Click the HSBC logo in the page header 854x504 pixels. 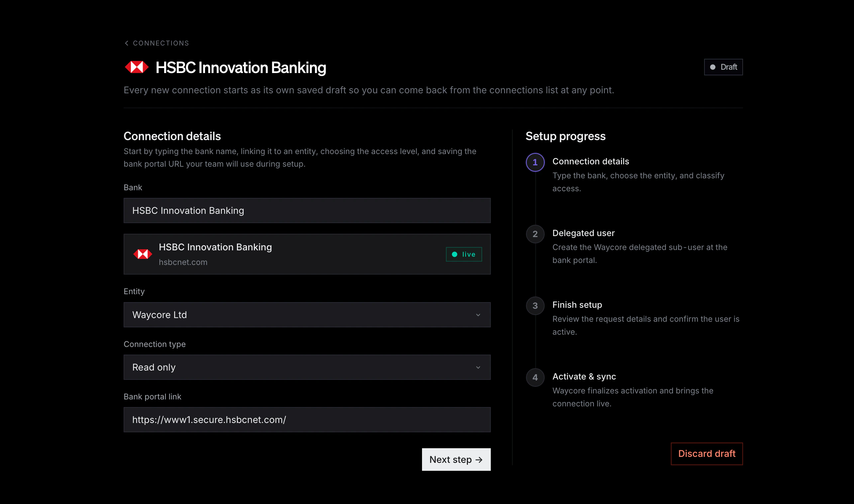click(137, 67)
